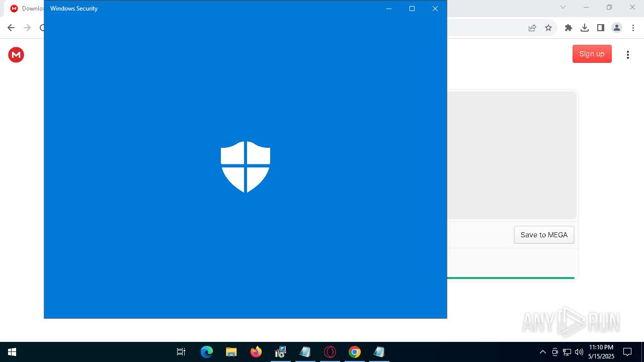This screenshot has width=644, height=362.
Task: Minimize the Chrome browser window
Action: 586,7
